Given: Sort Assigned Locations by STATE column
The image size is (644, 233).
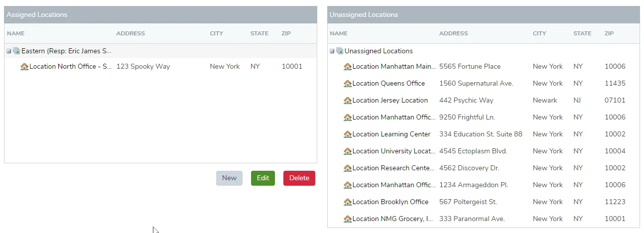Looking at the screenshot, I should [x=259, y=33].
